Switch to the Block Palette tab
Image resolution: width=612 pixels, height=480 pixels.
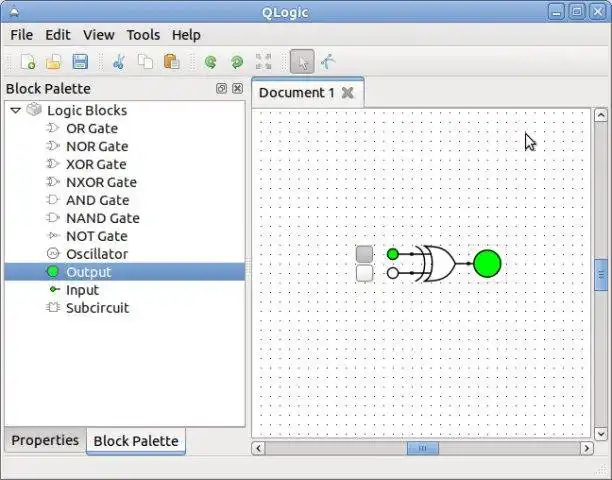(136, 441)
